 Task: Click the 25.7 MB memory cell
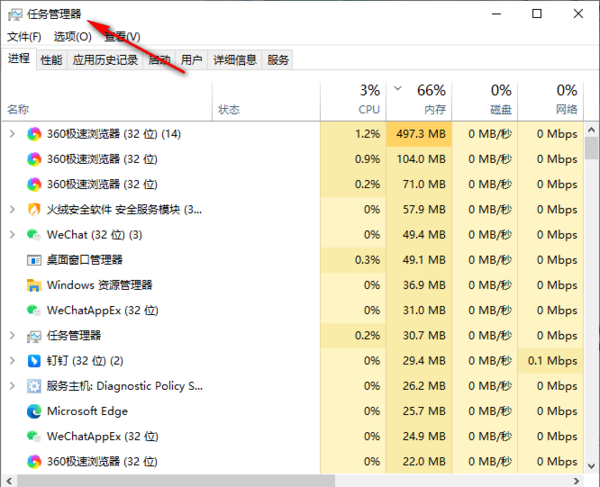click(419, 411)
